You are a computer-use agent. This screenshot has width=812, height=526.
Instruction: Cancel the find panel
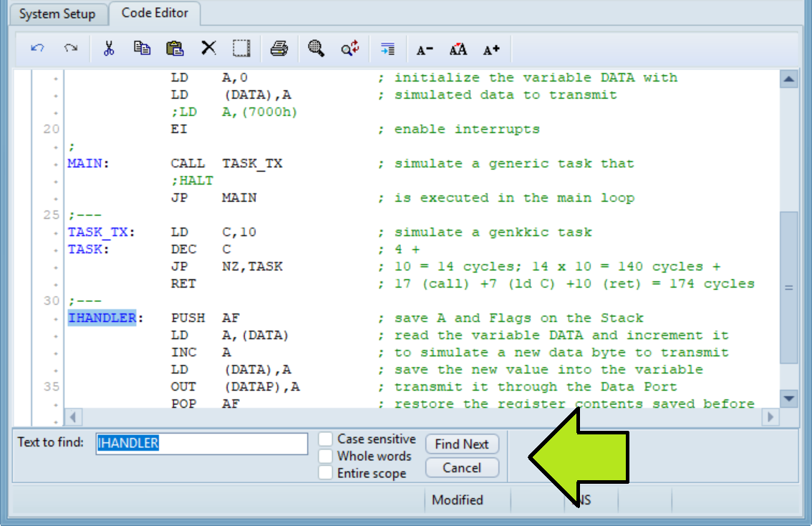point(462,468)
